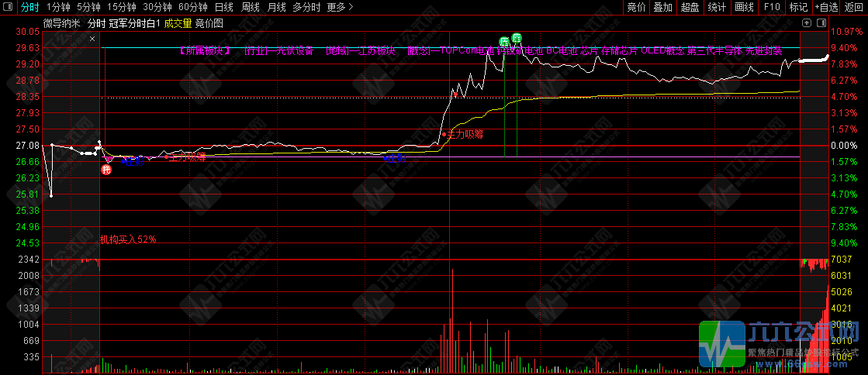Switch to 60分钟 period

click(x=193, y=7)
